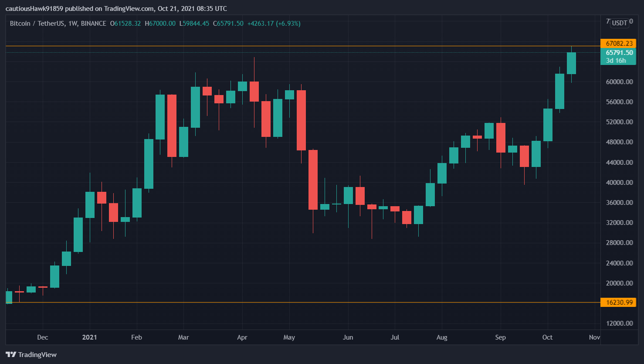
Task: Click the 2021 year label on time axis
Action: 89,337
